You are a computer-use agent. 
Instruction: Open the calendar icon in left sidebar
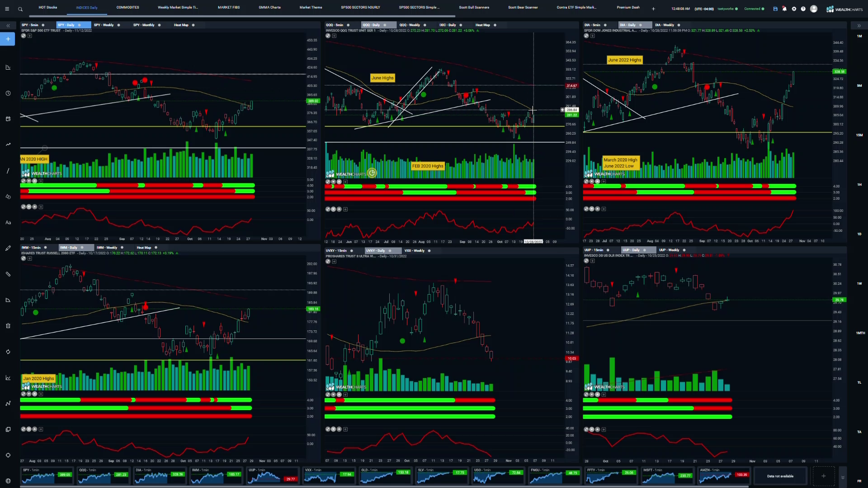click(8, 119)
